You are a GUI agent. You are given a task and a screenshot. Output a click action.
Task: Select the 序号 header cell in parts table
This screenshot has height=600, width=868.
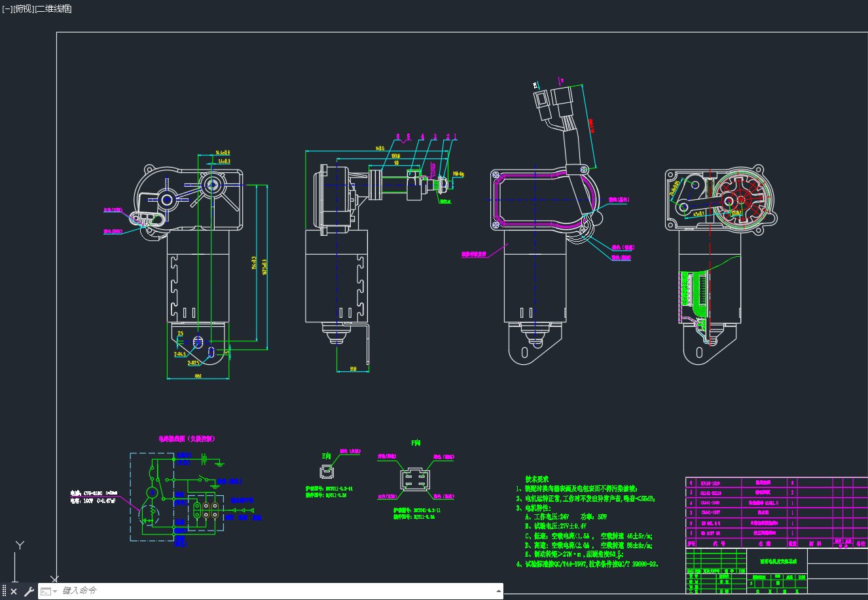point(691,543)
